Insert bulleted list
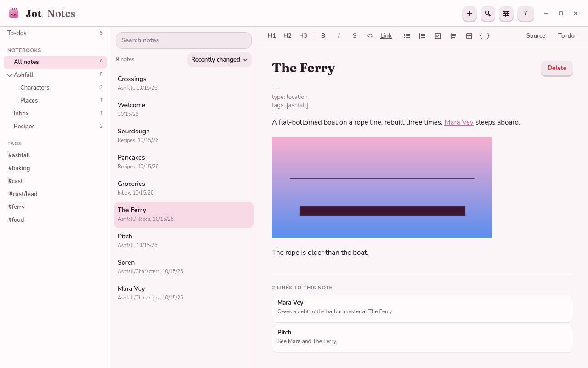The width and height of the screenshot is (588, 368). [x=407, y=36]
